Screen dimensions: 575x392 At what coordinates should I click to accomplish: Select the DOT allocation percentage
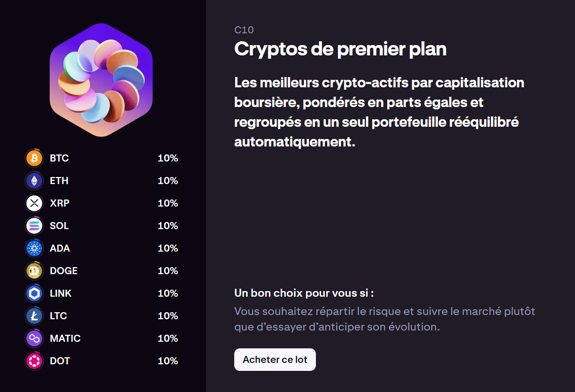(168, 361)
